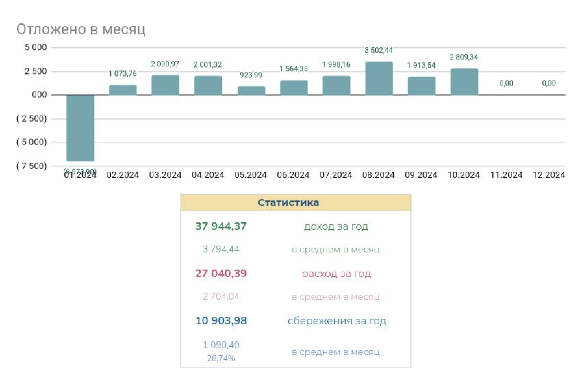Image resolution: width=582 pixels, height=392 pixels.
Task: Click the 'сбережения за год' label
Action: [x=337, y=321]
